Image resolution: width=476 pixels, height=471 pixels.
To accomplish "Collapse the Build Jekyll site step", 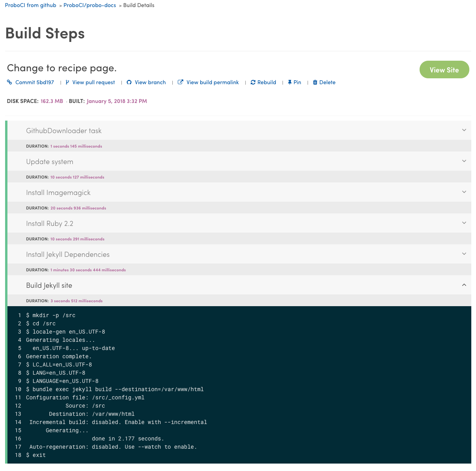I will (464, 285).
